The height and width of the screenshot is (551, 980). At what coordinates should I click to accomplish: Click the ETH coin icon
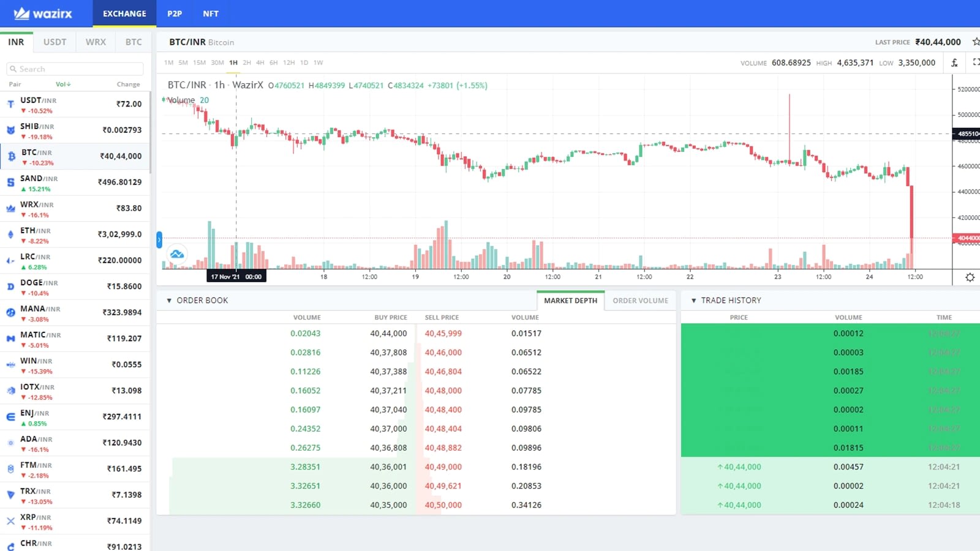[x=10, y=234]
